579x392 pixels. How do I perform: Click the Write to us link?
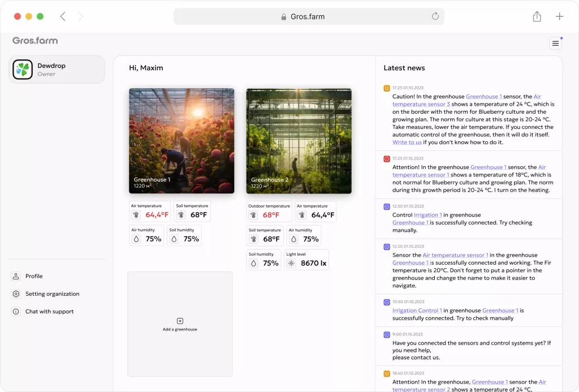point(407,142)
